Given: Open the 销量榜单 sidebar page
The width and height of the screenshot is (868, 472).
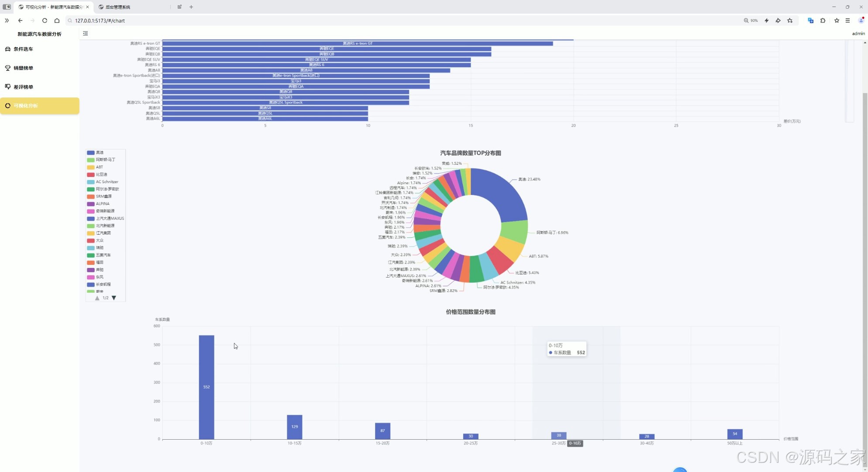Looking at the screenshot, I should 23,68.
